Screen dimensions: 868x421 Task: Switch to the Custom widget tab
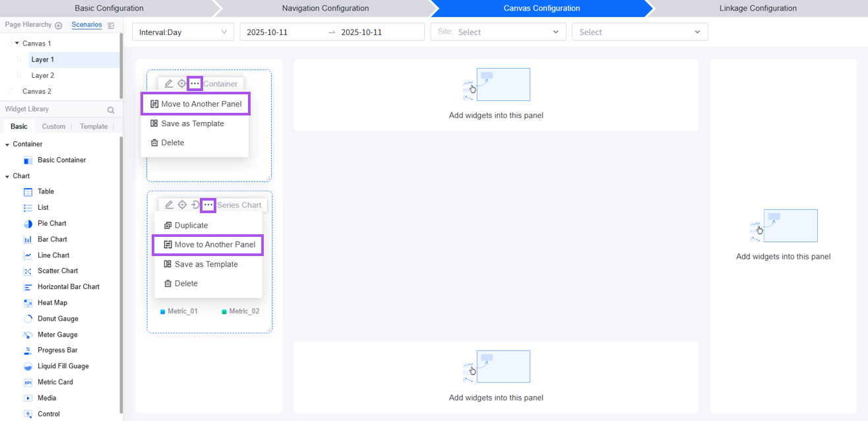(53, 127)
